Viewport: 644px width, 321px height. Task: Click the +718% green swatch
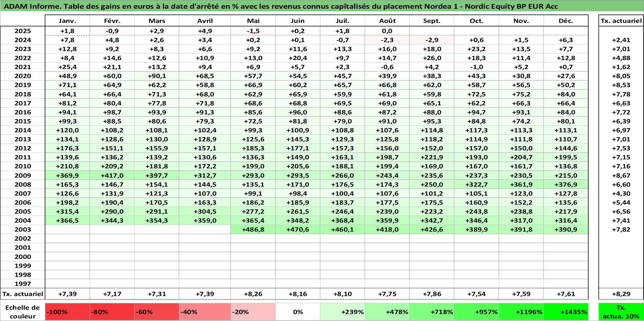432,312
